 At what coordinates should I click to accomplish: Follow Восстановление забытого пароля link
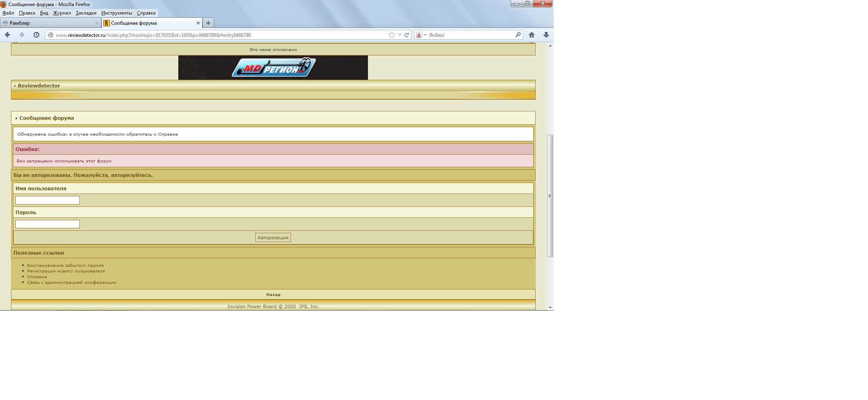coord(65,266)
